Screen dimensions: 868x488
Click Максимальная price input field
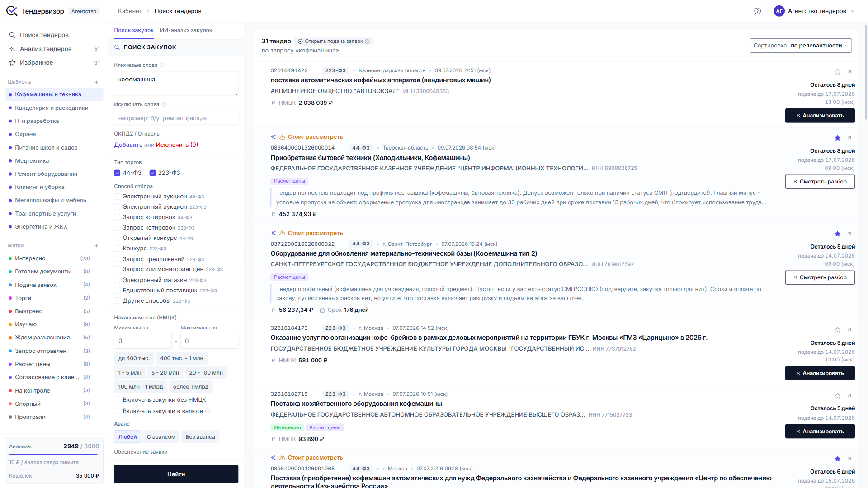tap(209, 341)
